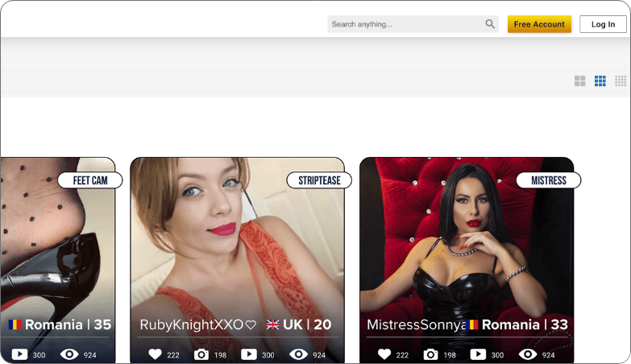Click the photo camera icon on RubyKnightXXO card

coord(201,354)
